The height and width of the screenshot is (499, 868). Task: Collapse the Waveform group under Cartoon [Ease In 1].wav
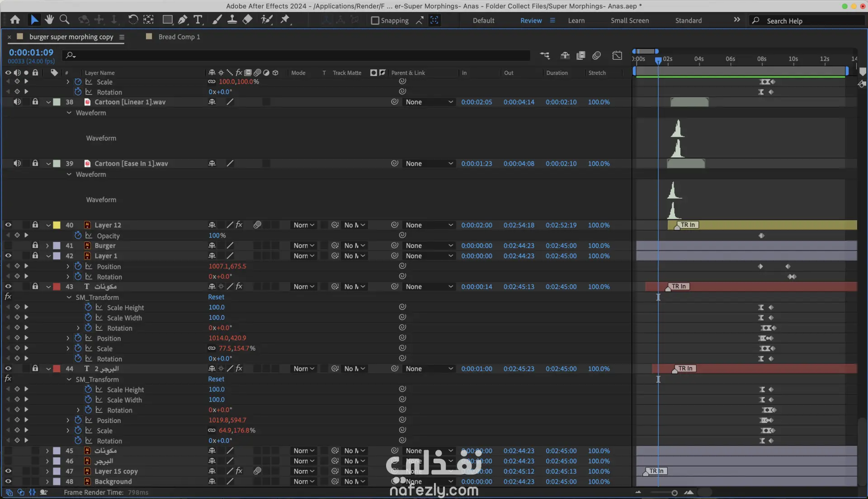[x=69, y=174]
